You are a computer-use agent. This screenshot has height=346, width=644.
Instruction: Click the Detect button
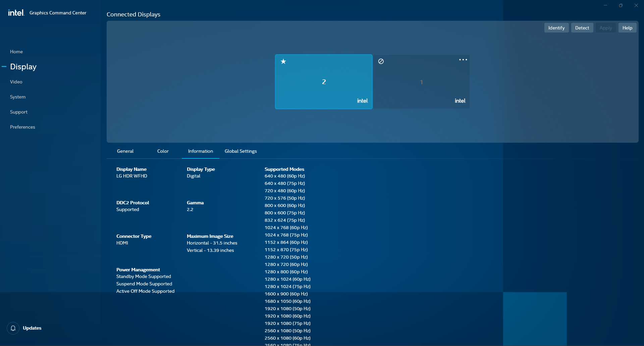coord(582,28)
